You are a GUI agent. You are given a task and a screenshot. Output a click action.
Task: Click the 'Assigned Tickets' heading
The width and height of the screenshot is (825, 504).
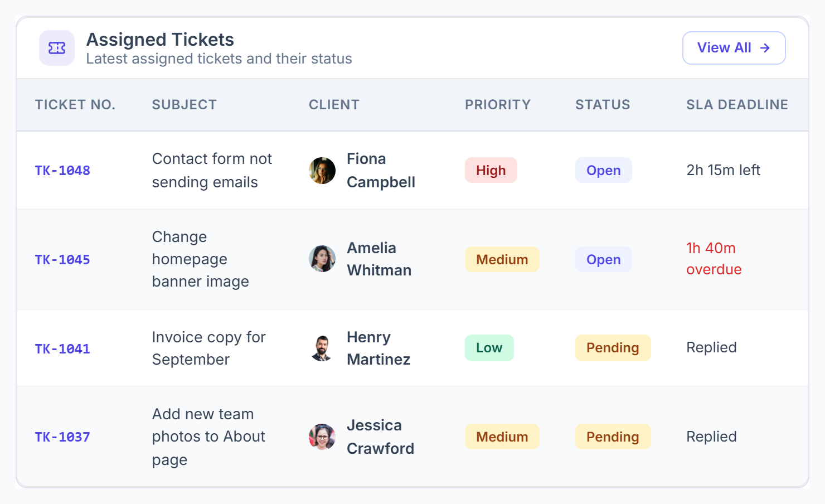tap(160, 40)
